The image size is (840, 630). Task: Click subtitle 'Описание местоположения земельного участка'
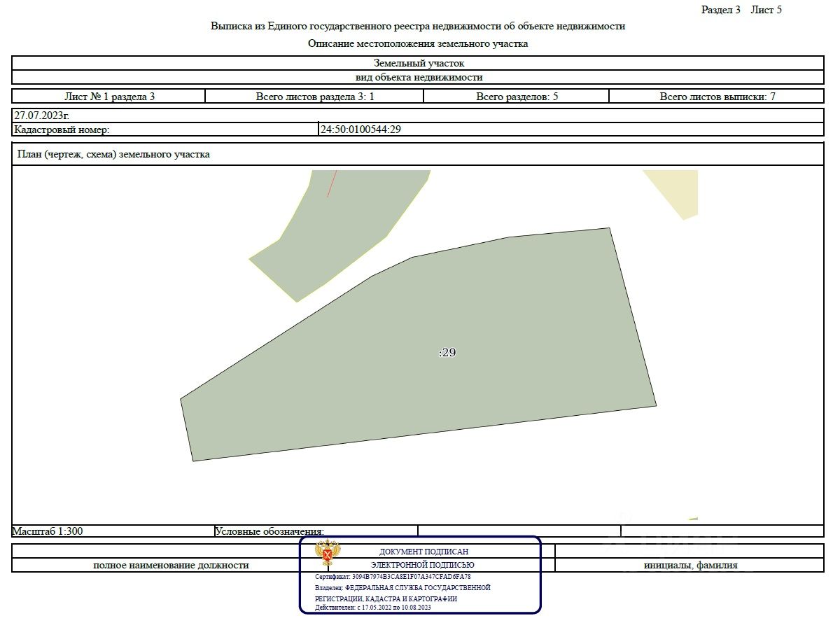418,43
